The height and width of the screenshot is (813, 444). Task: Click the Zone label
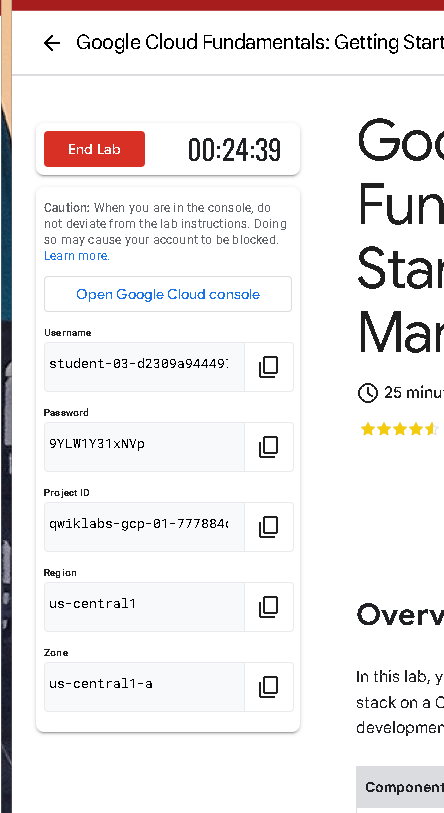[56, 653]
